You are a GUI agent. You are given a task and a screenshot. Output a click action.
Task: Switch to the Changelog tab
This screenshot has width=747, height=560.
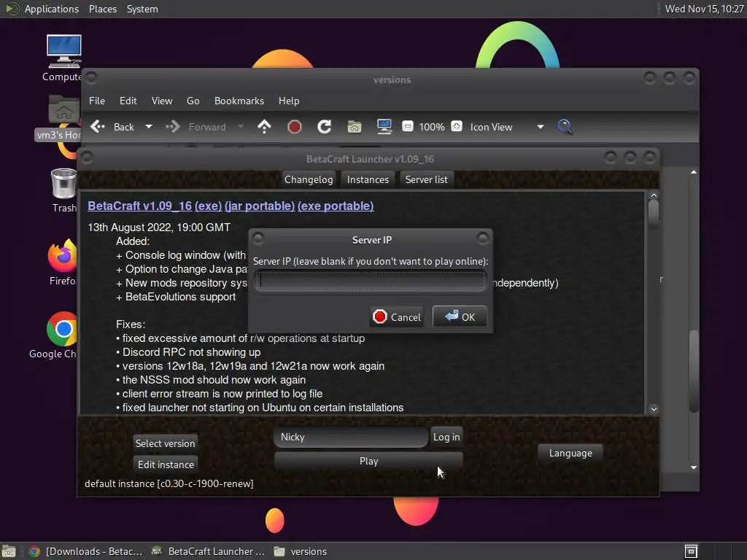pyautogui.click(x=309, y=179)
